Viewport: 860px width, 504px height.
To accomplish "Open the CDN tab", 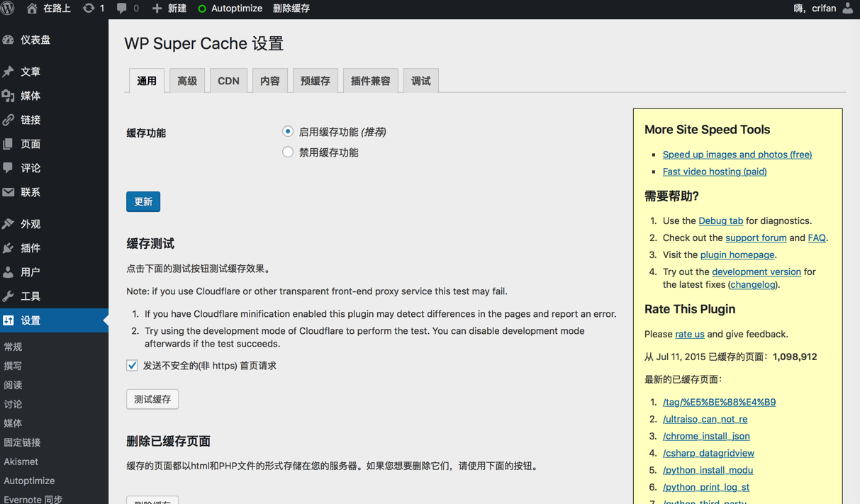I will click(228, 81).
